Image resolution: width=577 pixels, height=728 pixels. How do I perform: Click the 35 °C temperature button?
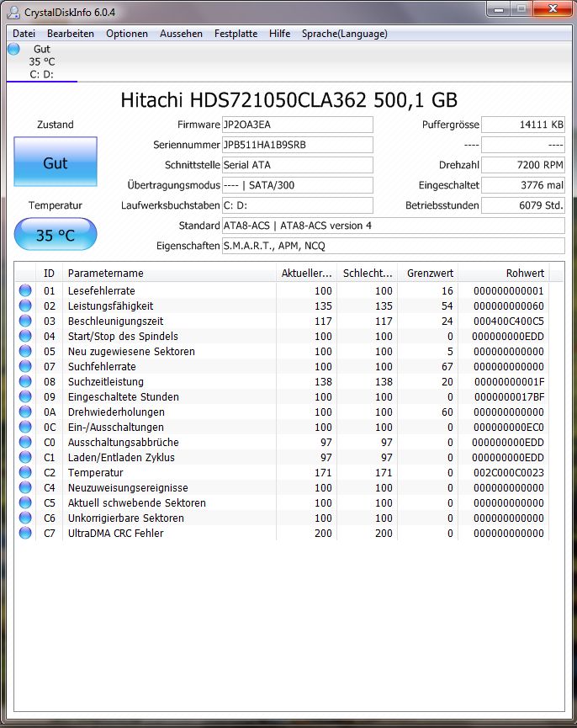coord(56,235)
